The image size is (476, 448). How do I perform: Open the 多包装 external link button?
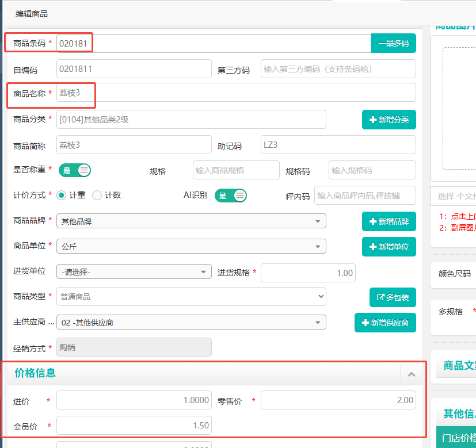point(392,297)
